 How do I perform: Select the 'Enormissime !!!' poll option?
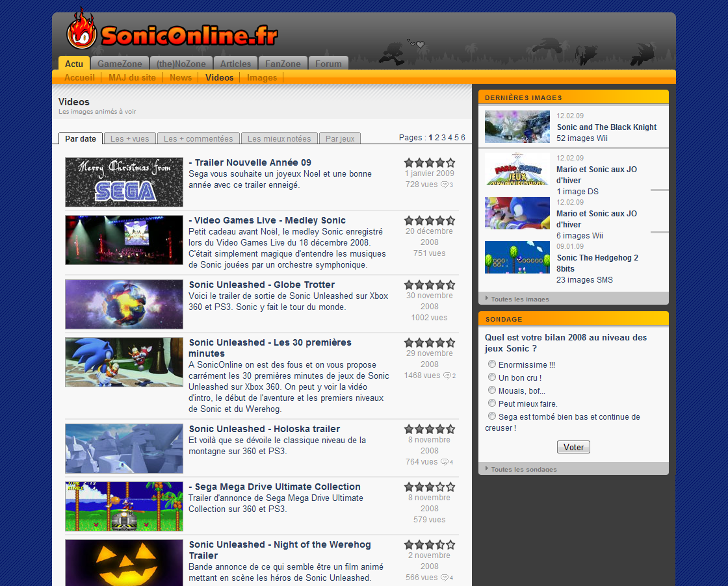click(491, 364)
